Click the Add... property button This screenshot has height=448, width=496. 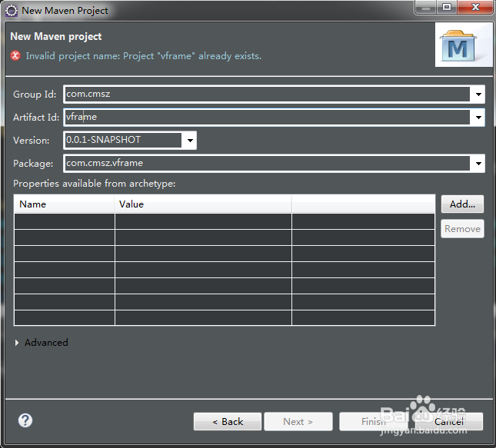coord(462,204)
